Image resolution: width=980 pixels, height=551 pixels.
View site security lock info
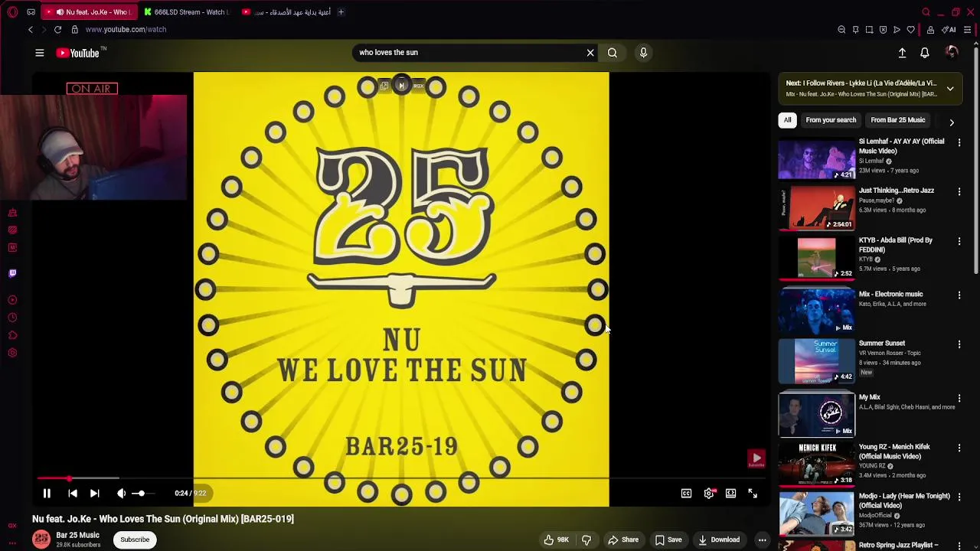coord(74,29)
